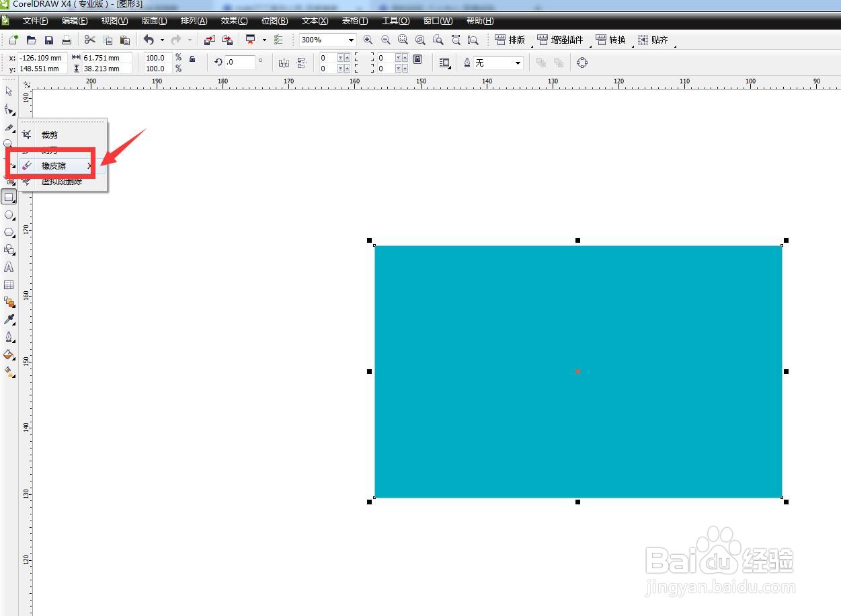Open the 文本(X) menu

click(x=315, y=21)
